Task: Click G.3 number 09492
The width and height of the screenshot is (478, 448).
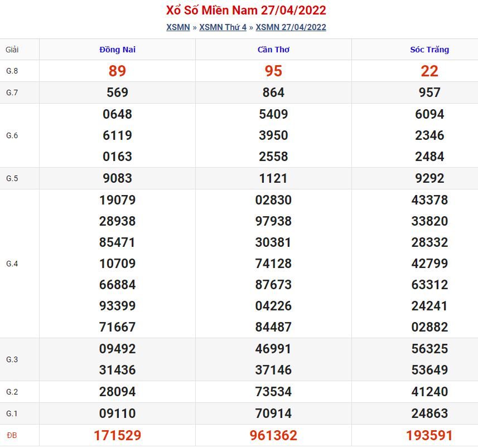Action: pyautogui.click(x=117, y=349)
